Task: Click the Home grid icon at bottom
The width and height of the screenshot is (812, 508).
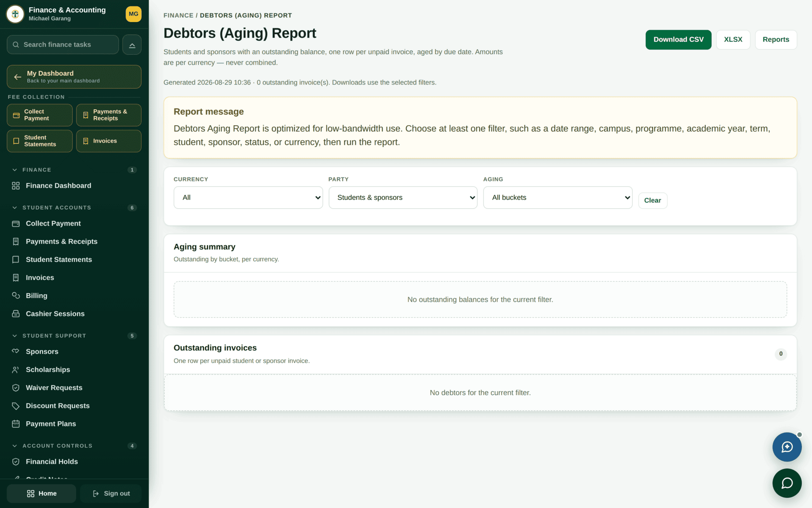Action: tap(30, 494)
